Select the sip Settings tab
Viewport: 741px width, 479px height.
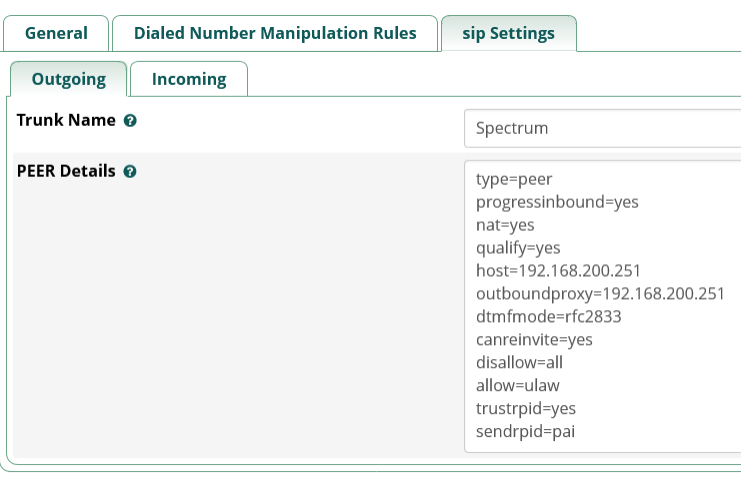coord(508,34)
